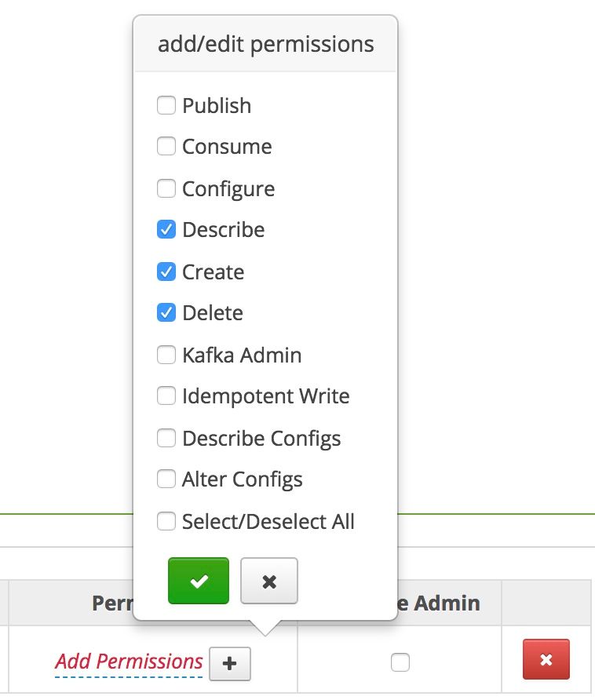Select the Alter Configs checkbox
Screen dimensions: 595x700
click(166, 479)
